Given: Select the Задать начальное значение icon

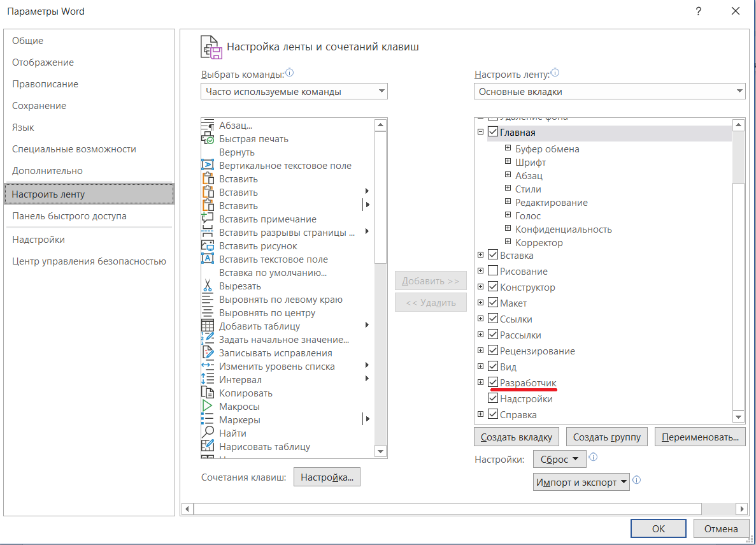Looking at the screenshot, I should 208,339.
